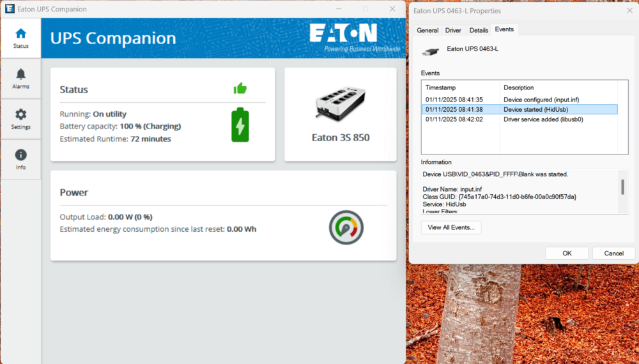Viewport: 639px width, 364px height.
Task: Switch to the General tab
Action: [427, 30]
